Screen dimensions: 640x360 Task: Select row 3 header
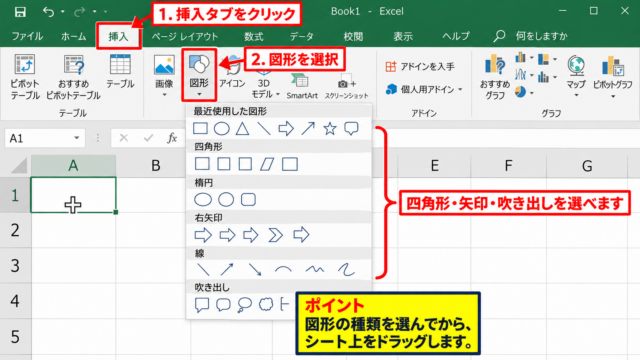pyautogui.click(x=15, y=265)
